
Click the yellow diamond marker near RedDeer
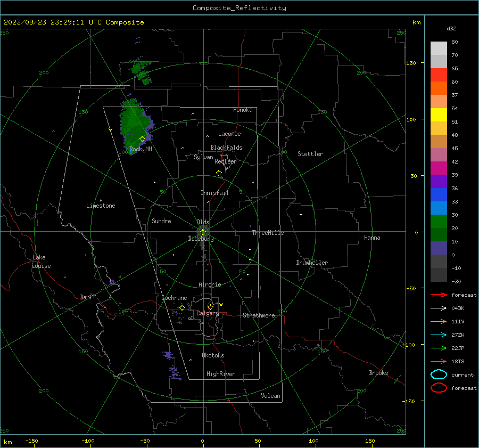[x=219, y=173]
